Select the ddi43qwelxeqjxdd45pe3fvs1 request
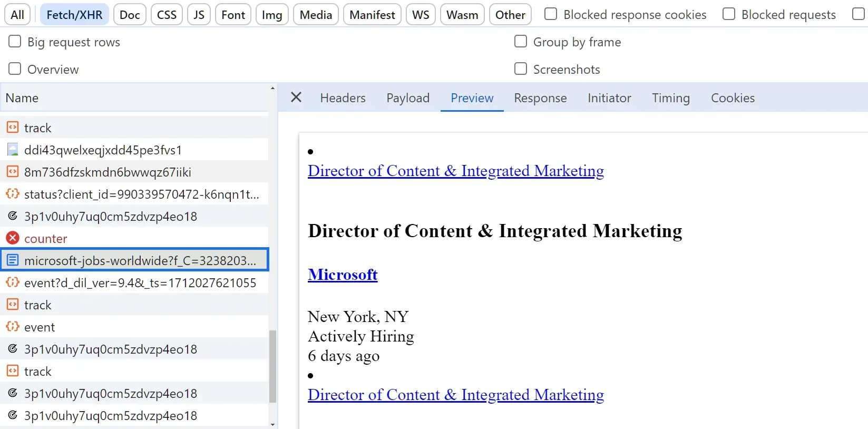Screen dimensions: 868x429 134,150
